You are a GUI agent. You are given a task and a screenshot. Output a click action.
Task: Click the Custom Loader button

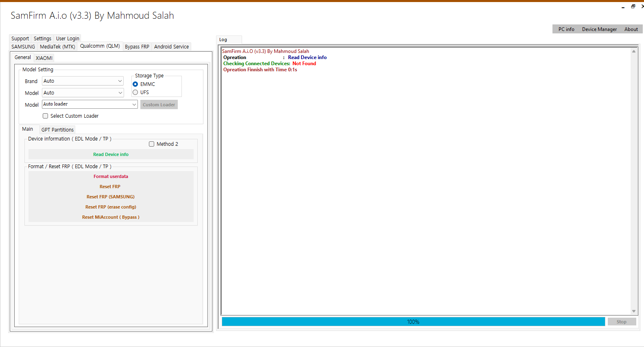tap(159, 105)
